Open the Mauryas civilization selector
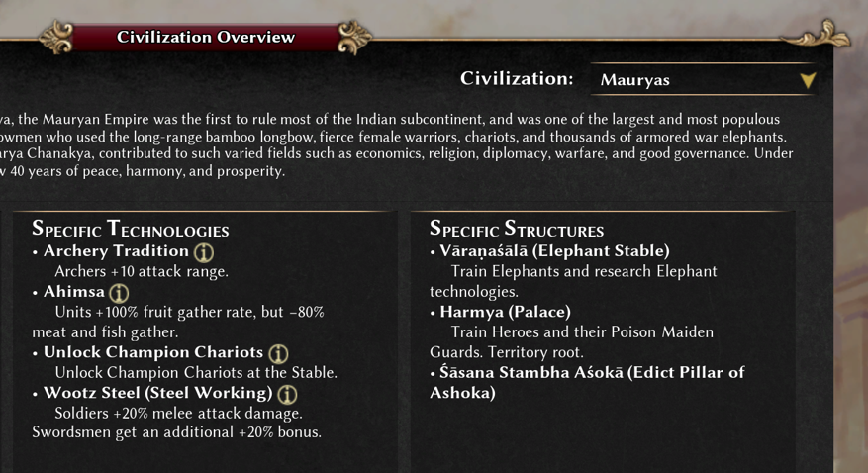 click(703, 80)
